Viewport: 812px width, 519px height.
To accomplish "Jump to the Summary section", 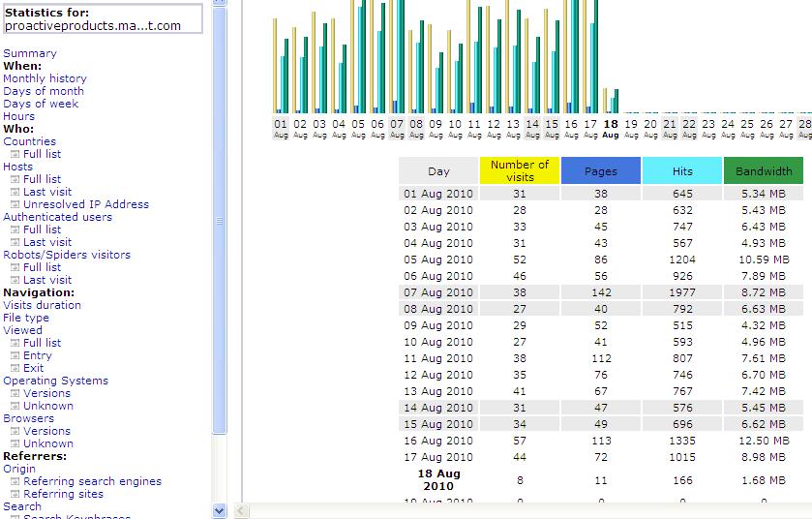I will pos(30,53).
